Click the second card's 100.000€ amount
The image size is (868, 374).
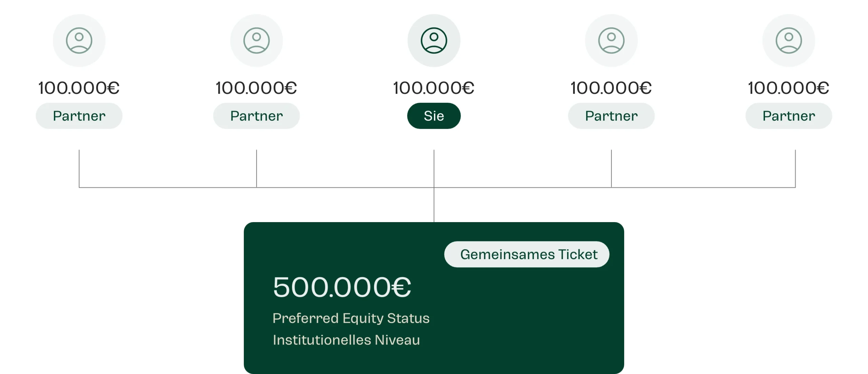coord(256,88)
